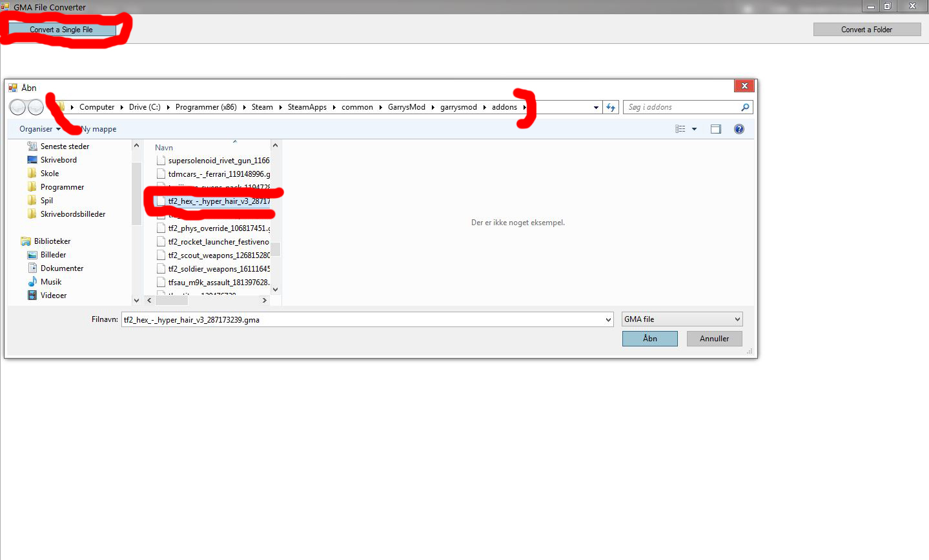This screenshot has width=929, height=560.
Task: Click the search magnifier icon
Action: (745, 107)
